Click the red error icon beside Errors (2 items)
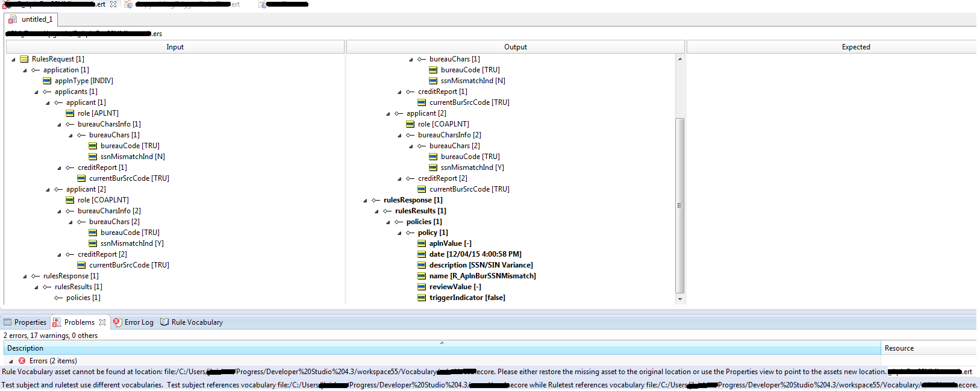The width and height of the screenshot is (980, 391). pos(22,361)
